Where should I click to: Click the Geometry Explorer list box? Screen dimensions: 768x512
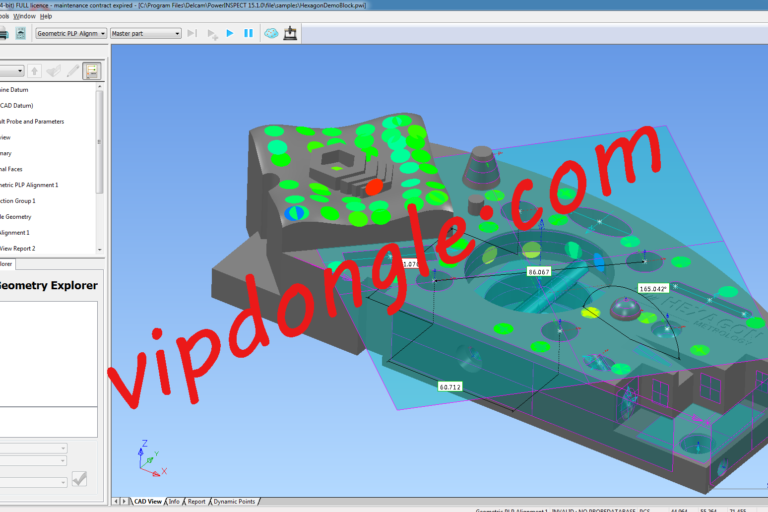pyautogui.click(x=48, y=353)
